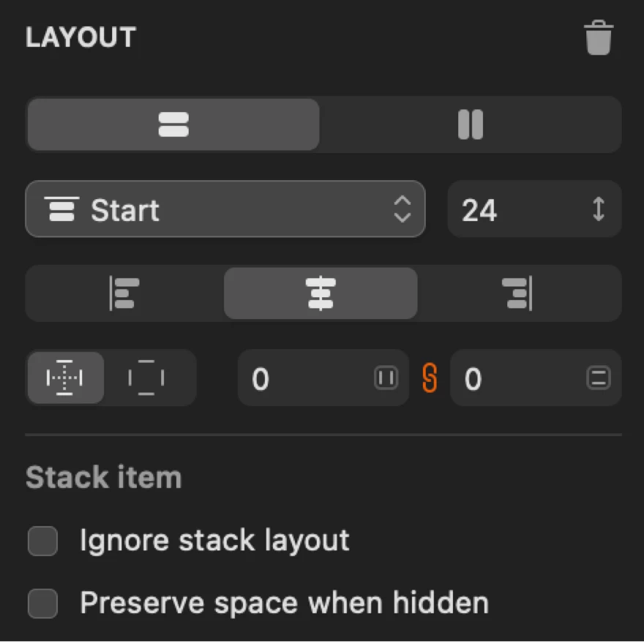Open the gap value stepper arrows
The height and width of the screenshot is (644, 644).
point(599,210)
